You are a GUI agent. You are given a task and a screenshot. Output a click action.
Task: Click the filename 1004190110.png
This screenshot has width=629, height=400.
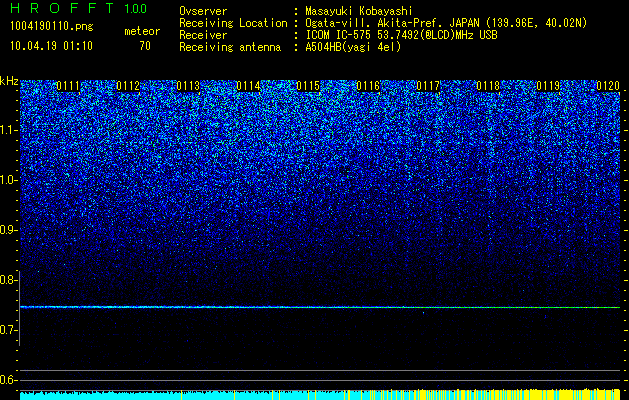(x=52, y=27)
